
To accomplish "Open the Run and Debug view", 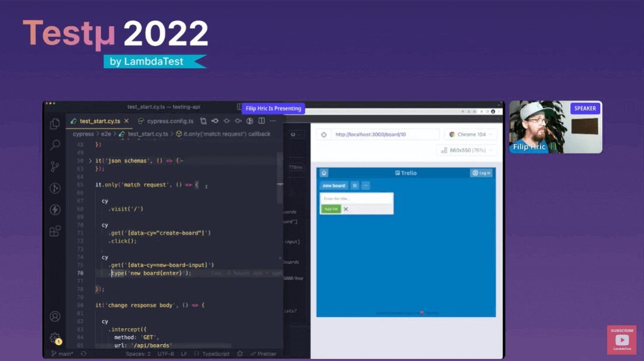I will click(x=55, y=188).
